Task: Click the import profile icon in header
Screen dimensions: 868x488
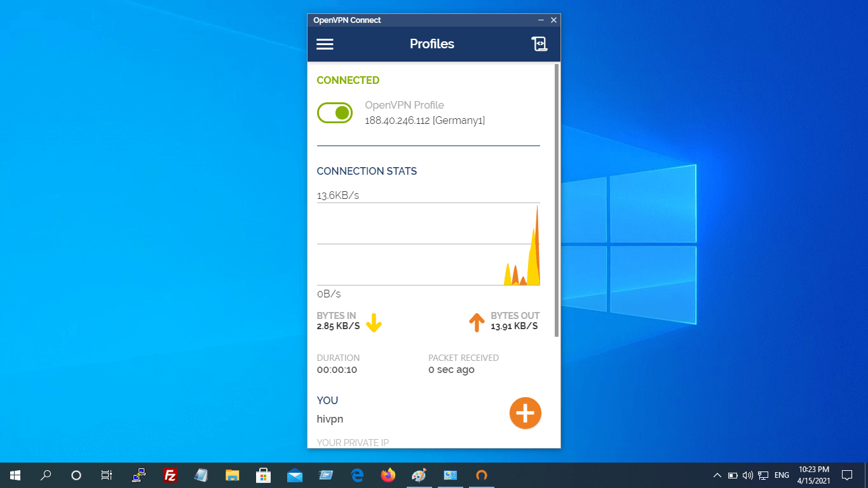Action: (x=539, y=44)
